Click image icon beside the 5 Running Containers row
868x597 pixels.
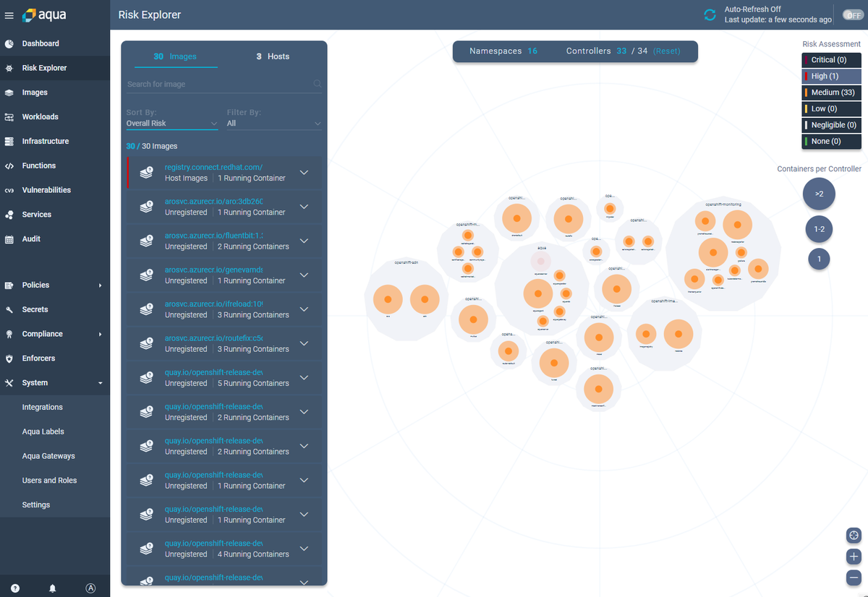pyautogui.click(x=146, y=378)
